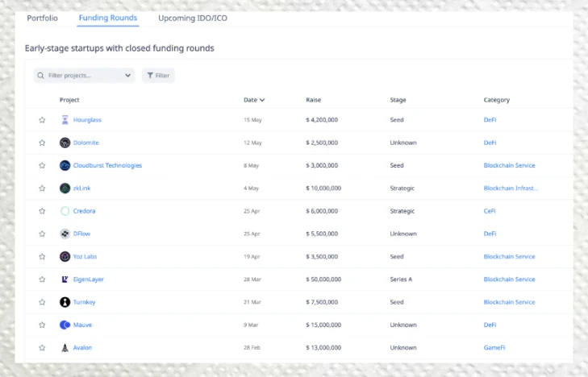Click the $ 50,000,000 raise for EigenLayer
Image resolution: width=588 pixels, height=377 pixels.
(x=323, y=280)
